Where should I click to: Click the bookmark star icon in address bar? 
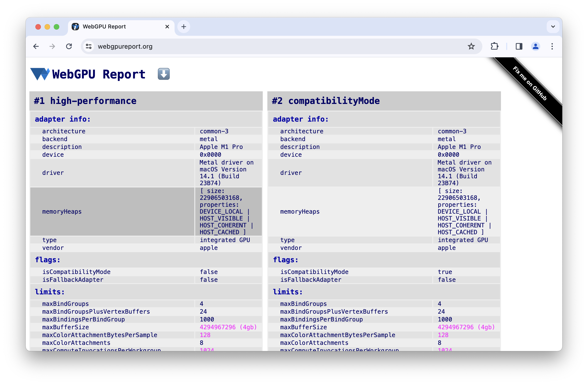point(471,46)
